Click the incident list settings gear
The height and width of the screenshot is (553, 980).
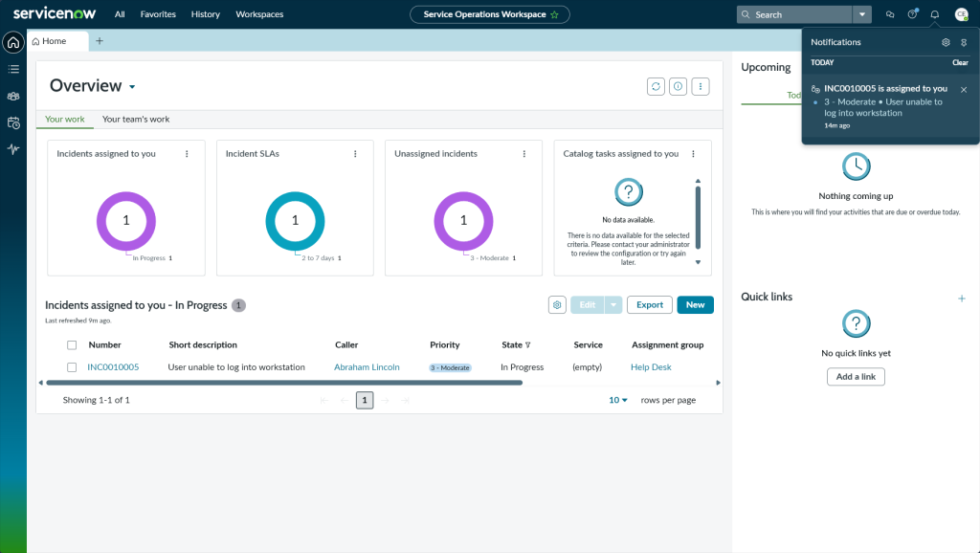click(557, 304)
